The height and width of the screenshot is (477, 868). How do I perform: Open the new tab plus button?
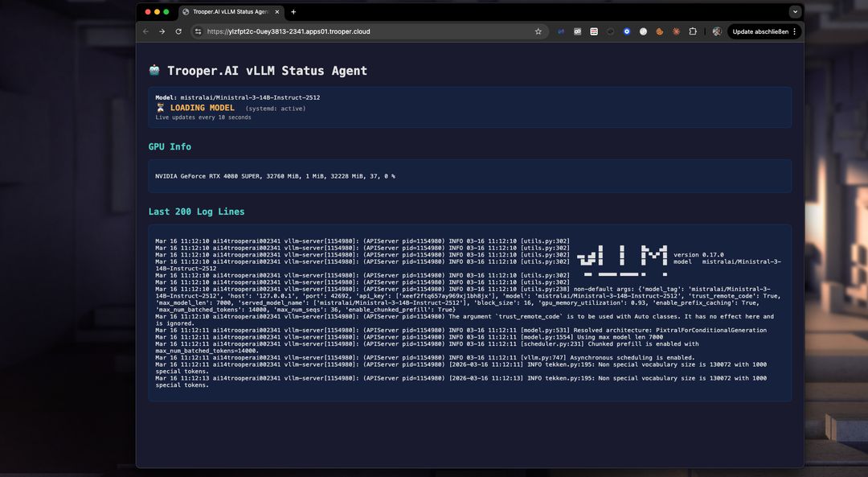click(x=293, y=11)
